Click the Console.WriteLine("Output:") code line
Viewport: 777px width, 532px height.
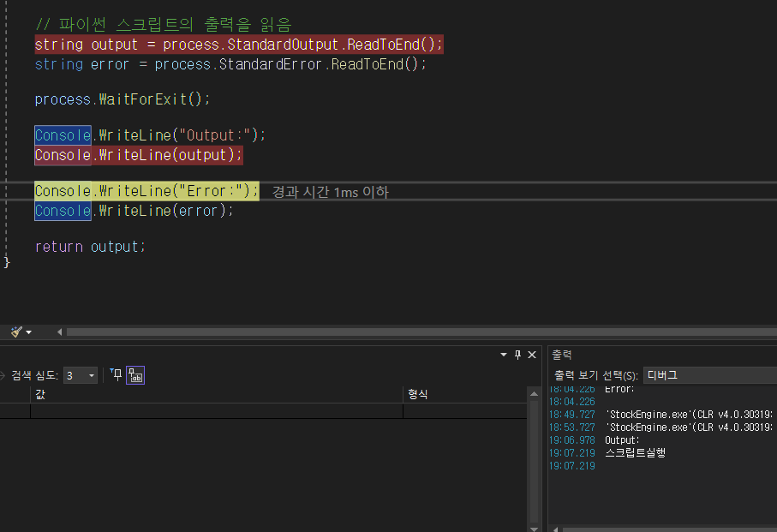150,134
